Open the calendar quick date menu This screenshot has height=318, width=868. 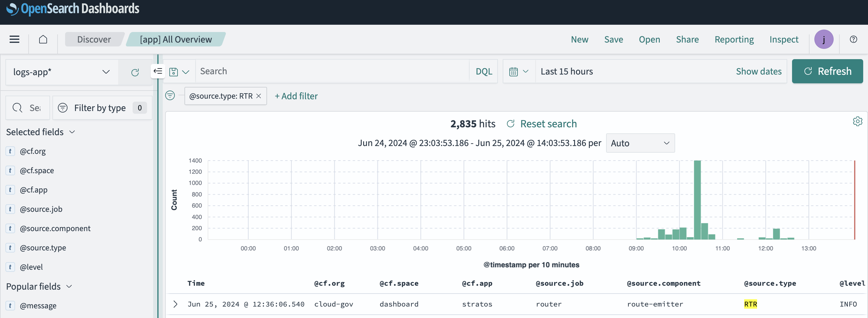point(519,72)
